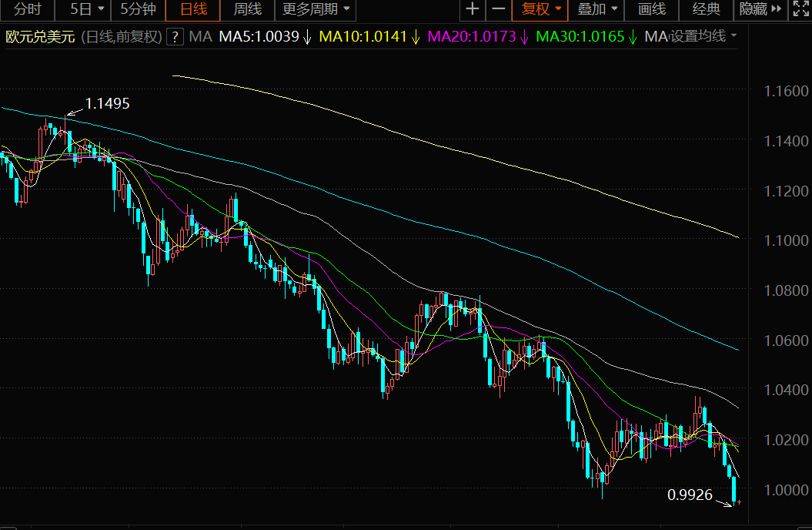This screenshot has width=812, height=530.
Task: Click the MA20:1.0173 indicator value
Action: [x=478, y=37]
